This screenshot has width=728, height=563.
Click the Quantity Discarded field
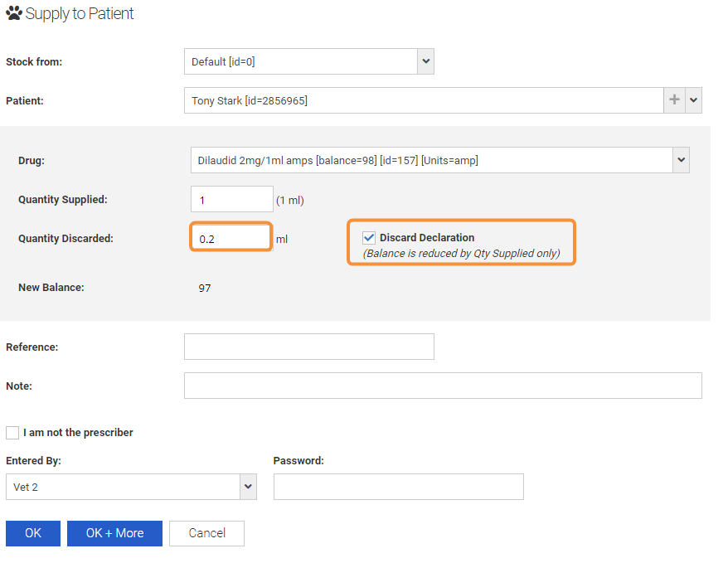231,239
